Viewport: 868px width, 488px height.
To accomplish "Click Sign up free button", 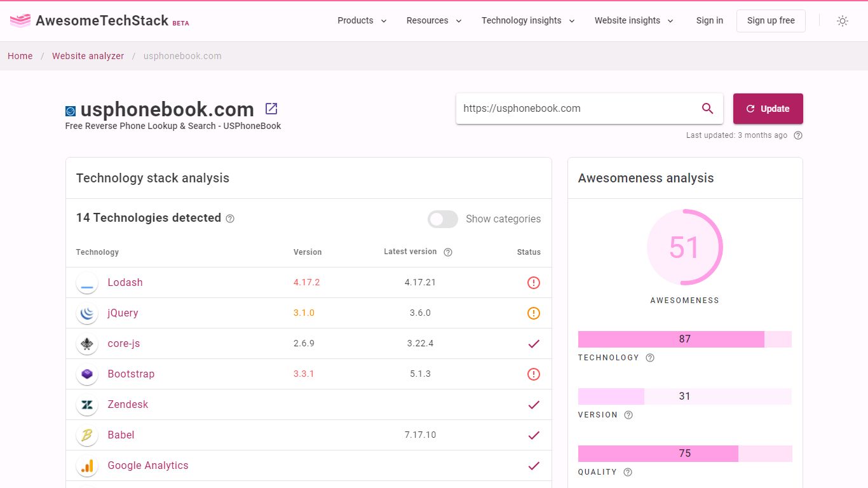I will point(771,21).
